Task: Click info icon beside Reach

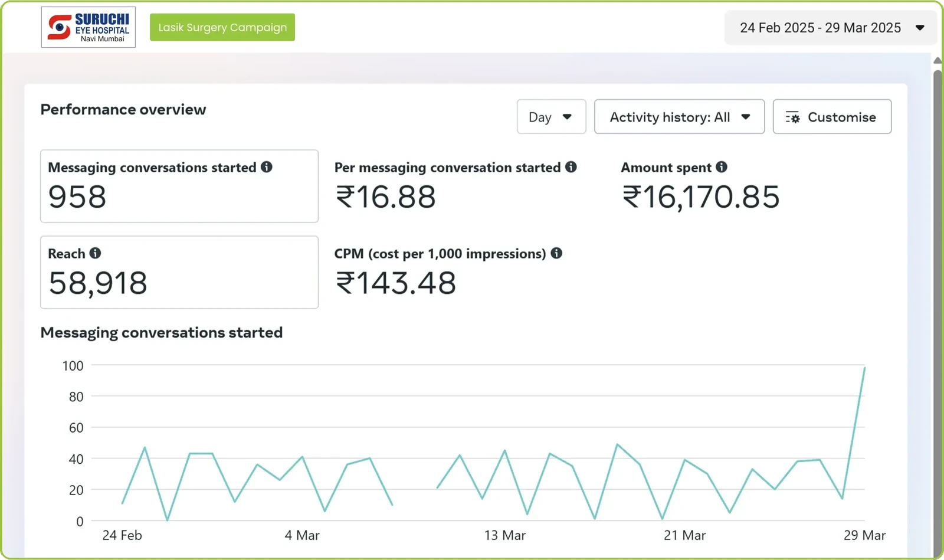Action: (x=95, y=253)
